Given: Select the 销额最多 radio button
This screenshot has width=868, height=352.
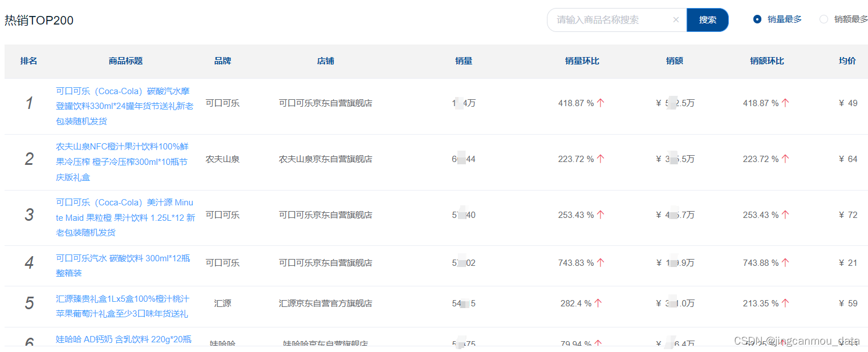Looking at the screenshot, I should (824, 19).
